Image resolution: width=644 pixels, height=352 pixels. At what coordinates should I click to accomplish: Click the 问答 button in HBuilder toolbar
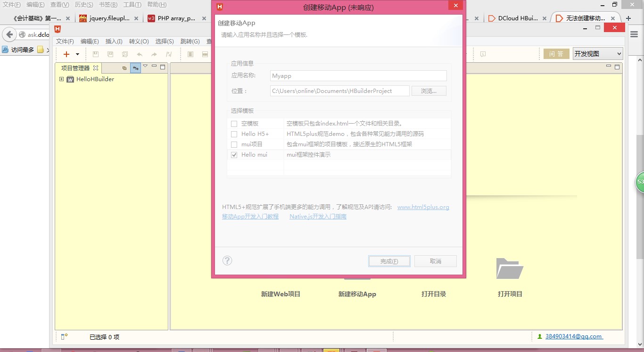click(556, 54)
